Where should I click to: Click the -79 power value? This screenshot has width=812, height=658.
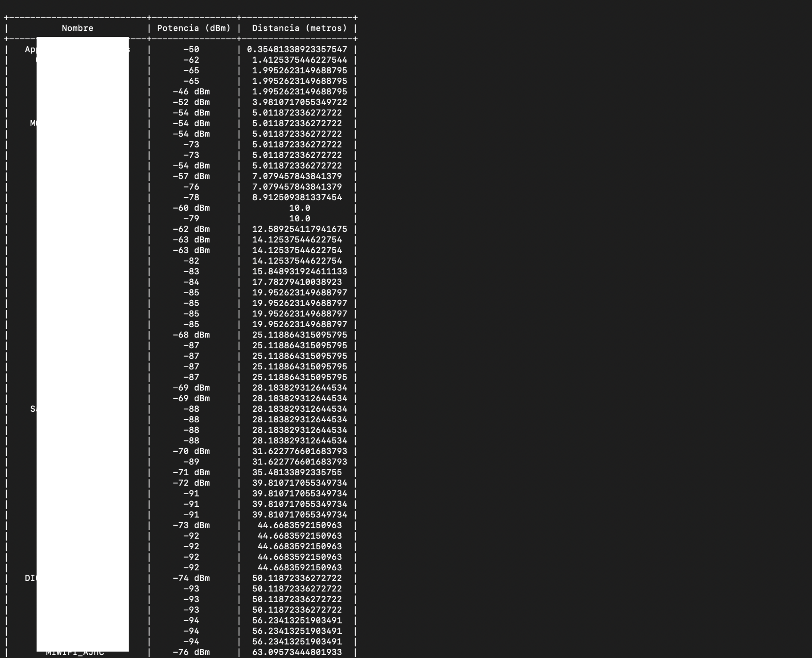tap(191, 219)
